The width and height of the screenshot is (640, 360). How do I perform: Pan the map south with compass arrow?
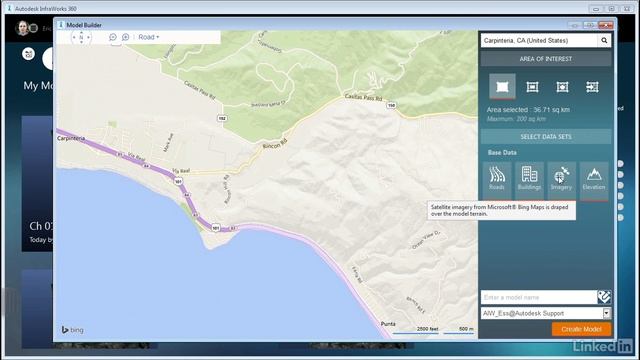pyautogui.click(x=81, y=42)
